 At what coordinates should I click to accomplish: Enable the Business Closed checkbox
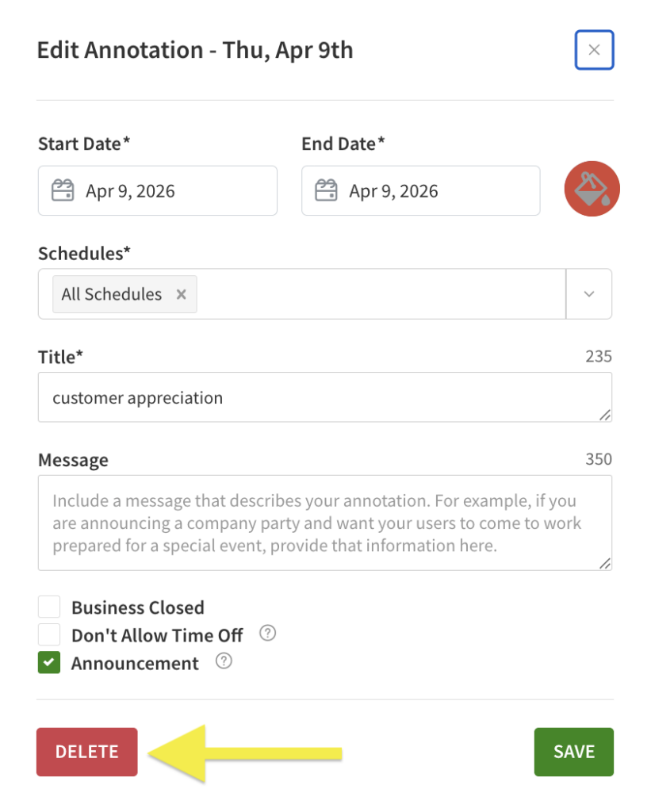[49, 607]
